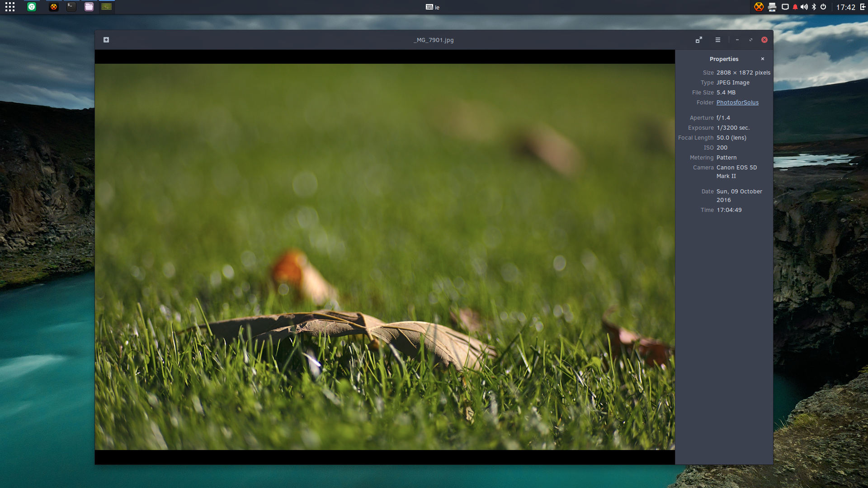Select the date 'Sun, 09 October 2016'

[x=739, y=196]
